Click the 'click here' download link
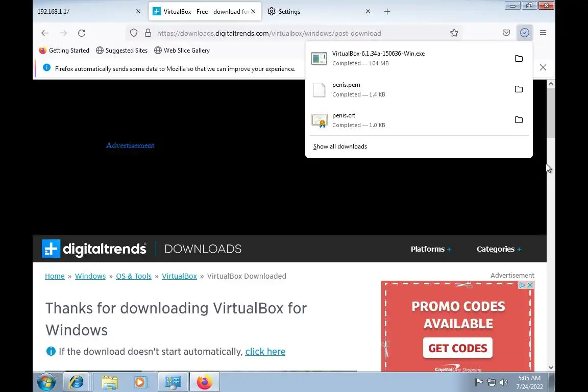Screen dimensions: 588x392 265,352
